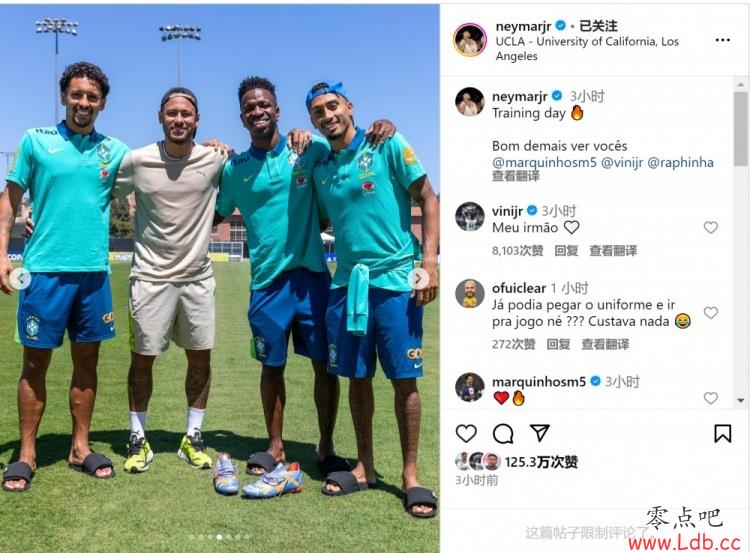
Task: Save post with the bookmark icon
Action: coord(722,433)
